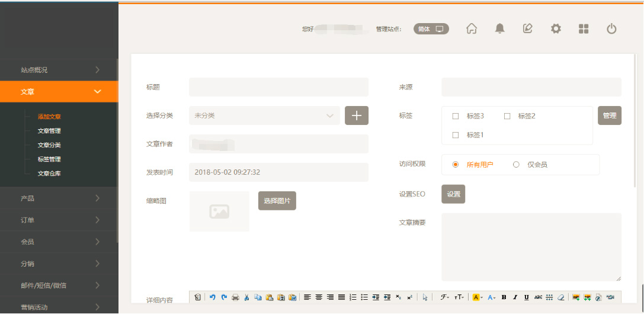Click the 设置 SEO button

click(453, 194)
